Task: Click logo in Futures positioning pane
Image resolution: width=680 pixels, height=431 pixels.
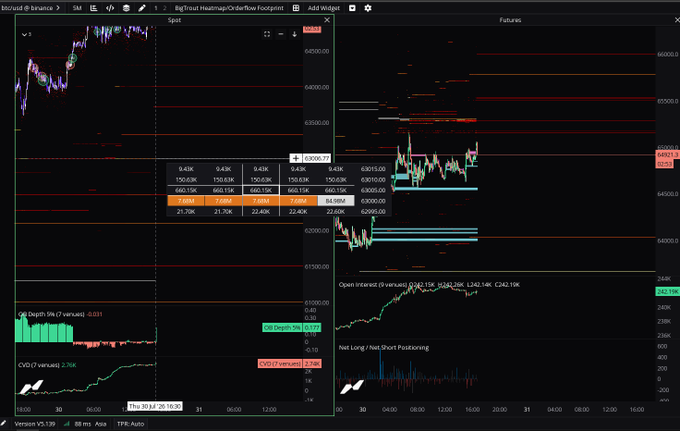Action: pyautogui.click(x=352, y=386)
